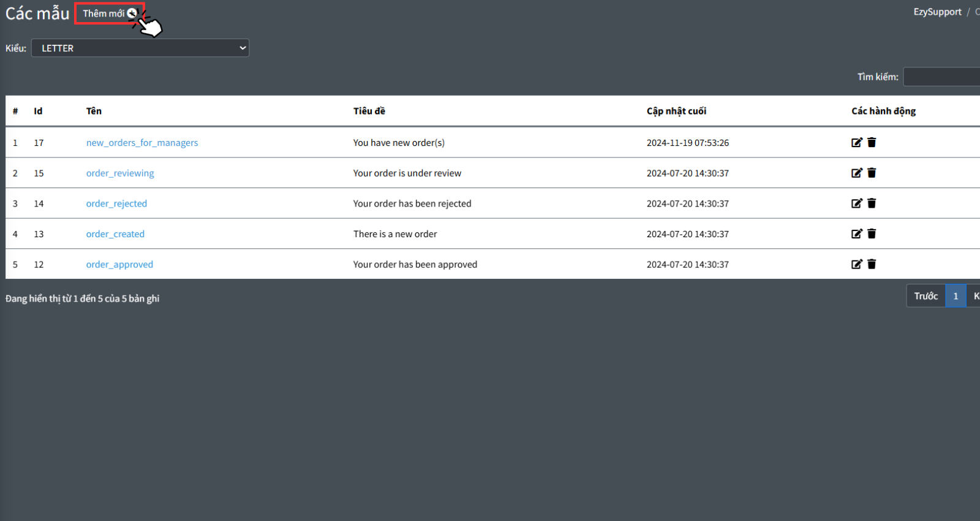This screenshot has height=521, width=980.
Task: Sort table by Tên column header
Action: [x=94, y=111]
